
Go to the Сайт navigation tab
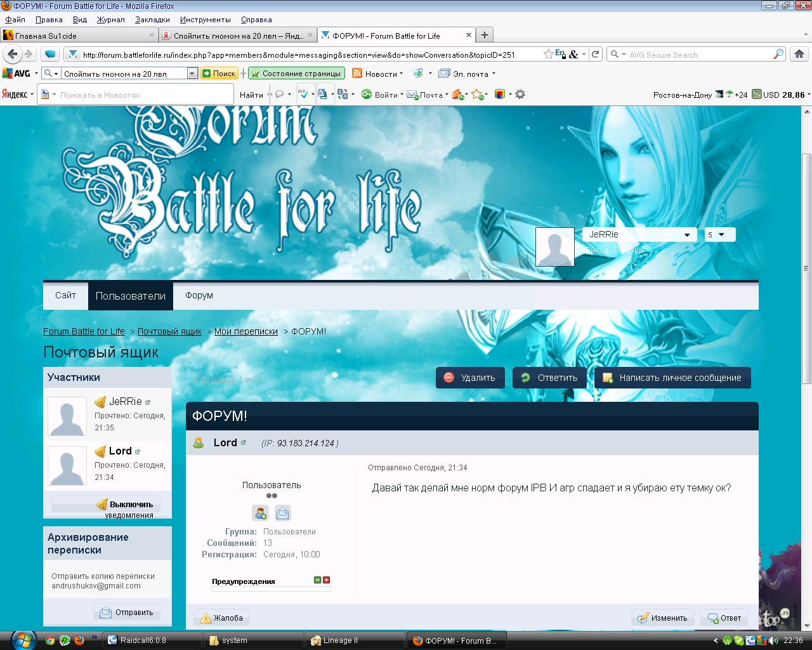tap(65, 296)
